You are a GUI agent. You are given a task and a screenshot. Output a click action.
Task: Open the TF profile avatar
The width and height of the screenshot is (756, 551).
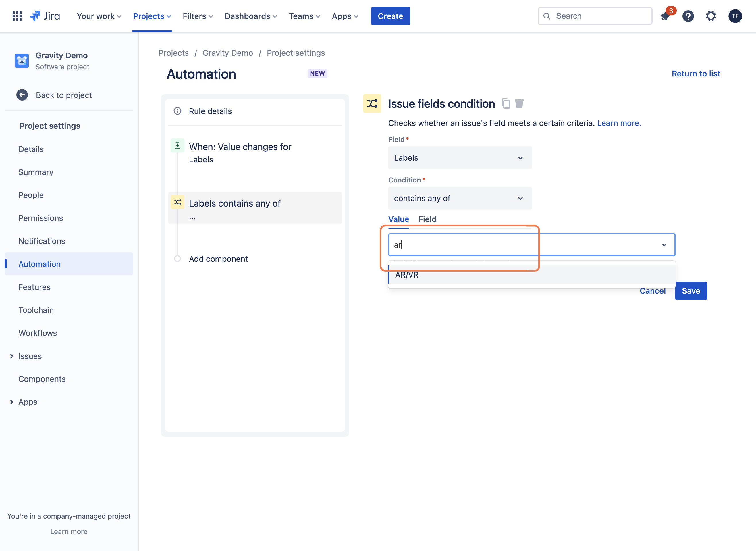click(735, 16)
